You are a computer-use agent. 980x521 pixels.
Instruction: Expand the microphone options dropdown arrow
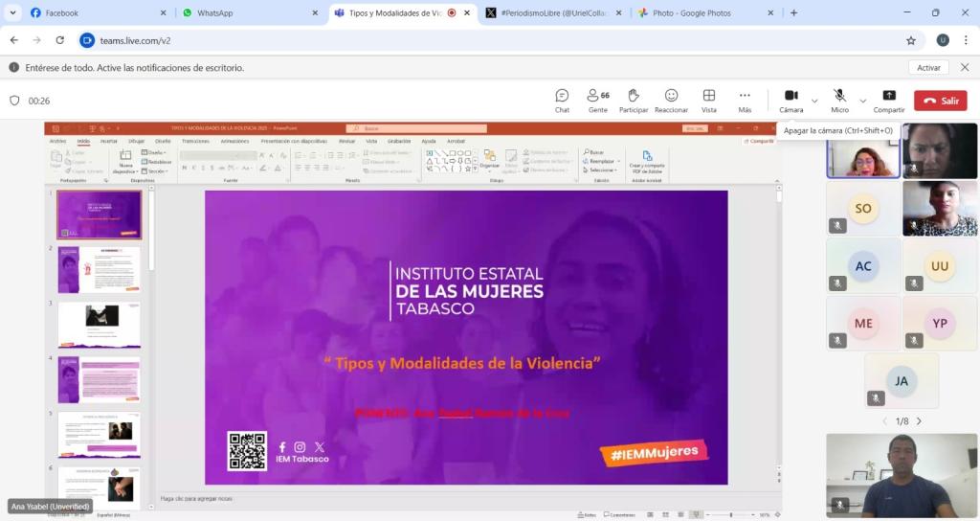pyautogui.click(x=862, y=101)
